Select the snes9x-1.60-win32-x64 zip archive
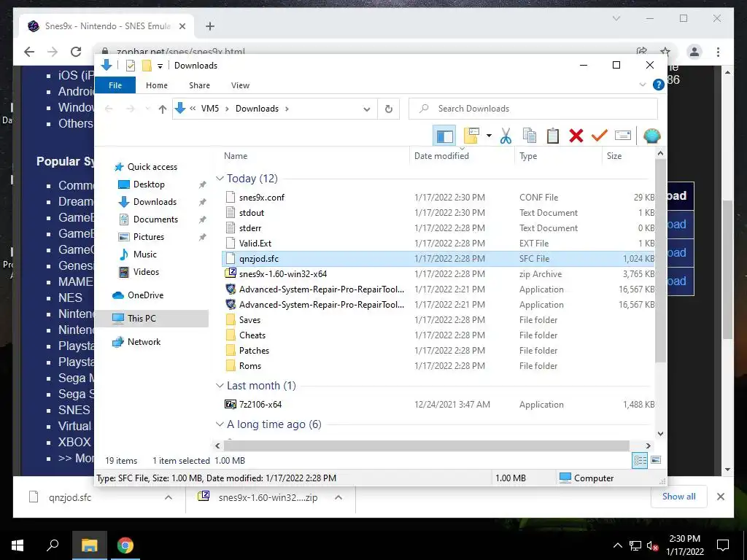The width and height of the screenshot is (747, 560). point(438,274)
